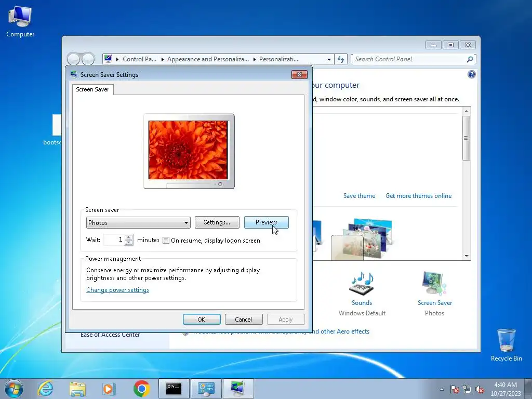
Task: Click the wait minutes input field
Action: point(114,240)
